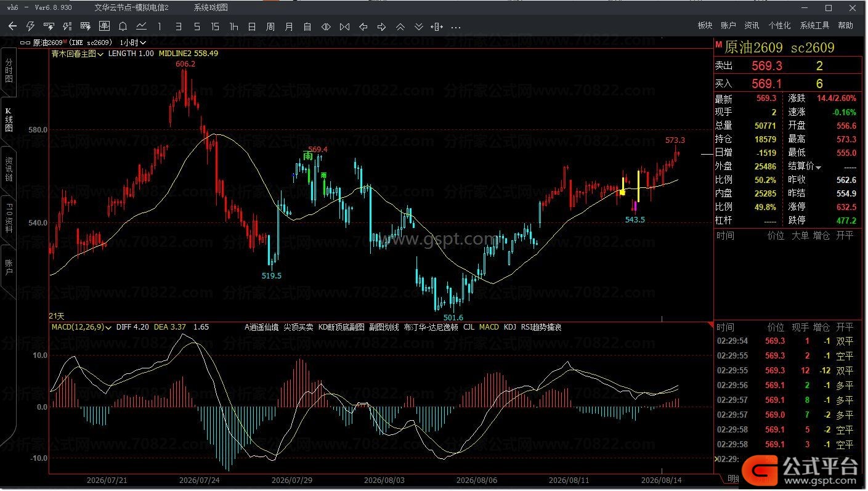Click the expand candles horizontally icon
This screenshot has height=491, width=868.
coord(326,26)
